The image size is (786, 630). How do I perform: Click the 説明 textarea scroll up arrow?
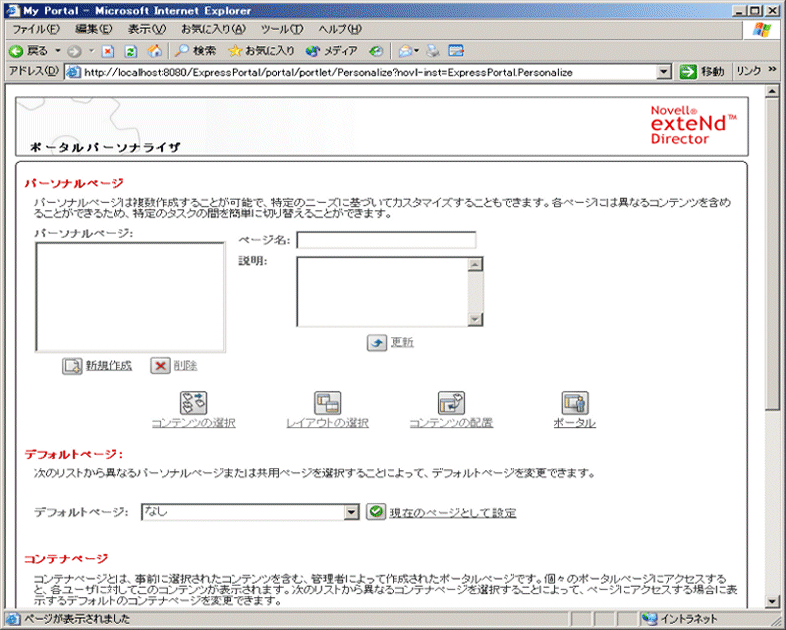point(475,264)
